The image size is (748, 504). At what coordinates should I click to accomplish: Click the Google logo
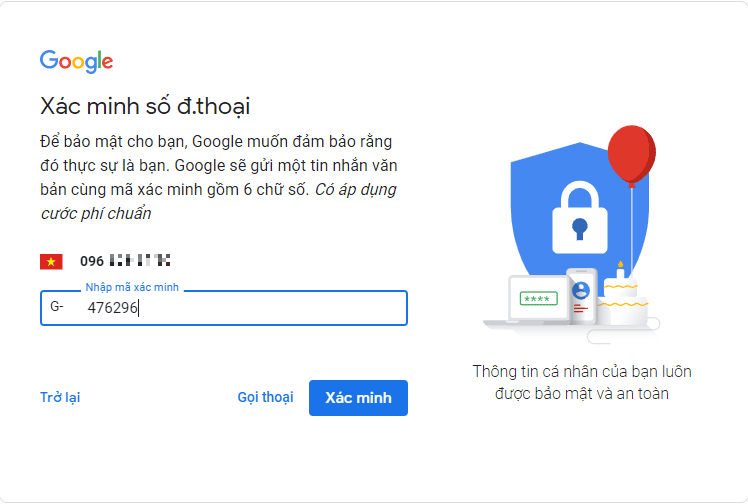[76, 61]
